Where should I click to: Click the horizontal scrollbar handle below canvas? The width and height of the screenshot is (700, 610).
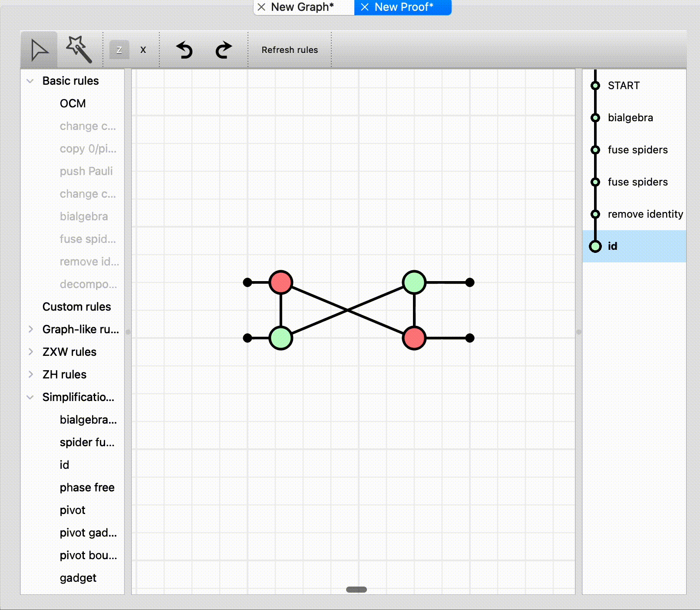coord(356,590)
